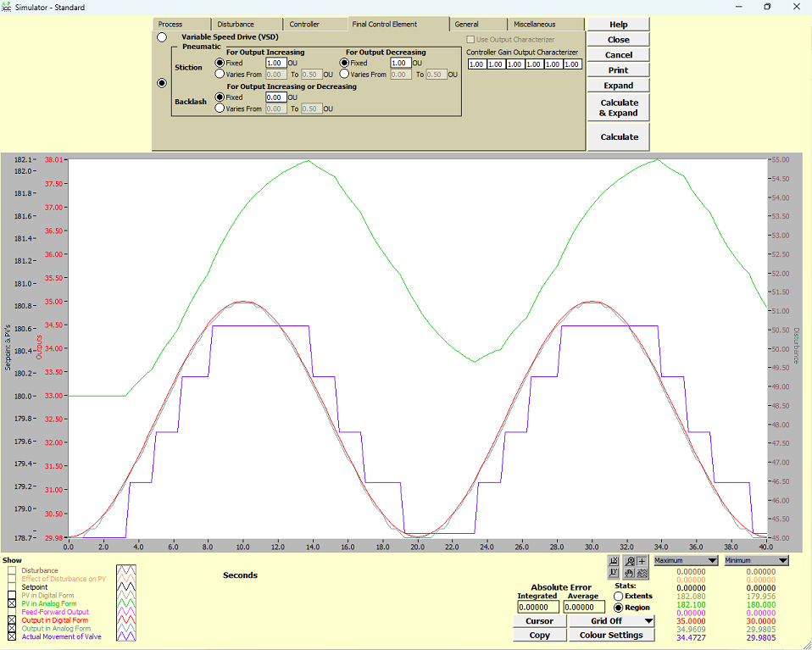Click the magnifier zoom icon
Image resolution: width=812 pixels, height=650 pixels.
tap(629, 561)
